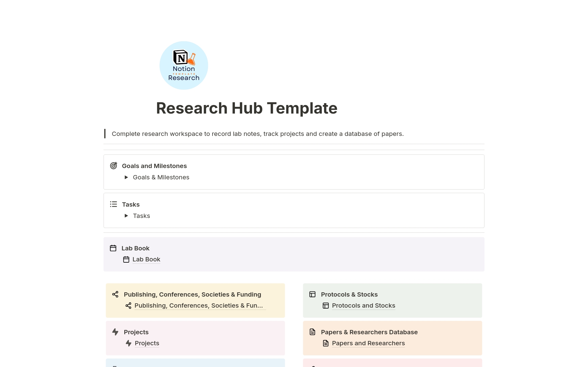Click the calendar icon in the Lab Book header

click(114, 248)
